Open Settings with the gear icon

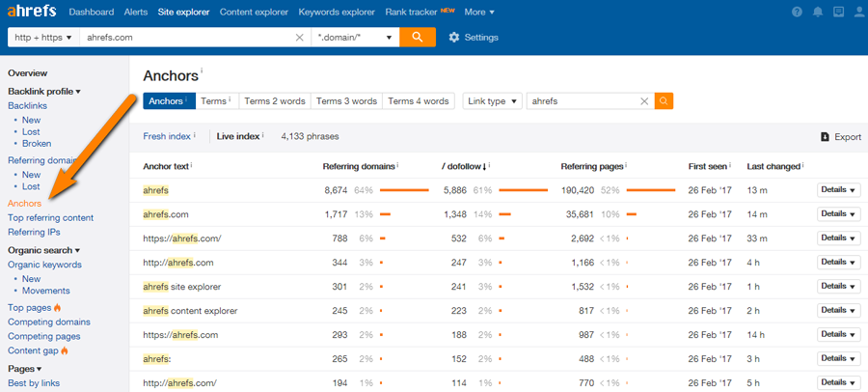(x=474, y=38)
